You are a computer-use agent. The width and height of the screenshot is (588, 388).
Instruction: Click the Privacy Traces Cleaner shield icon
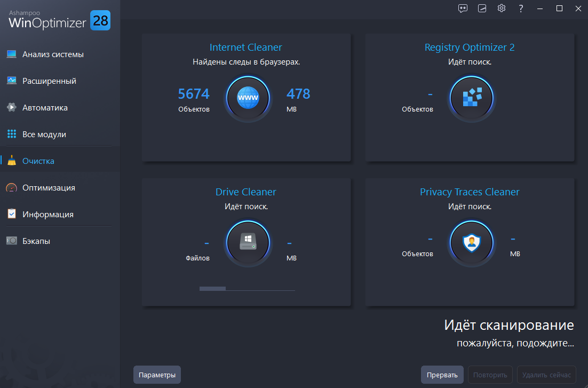[x=471, y=242]
